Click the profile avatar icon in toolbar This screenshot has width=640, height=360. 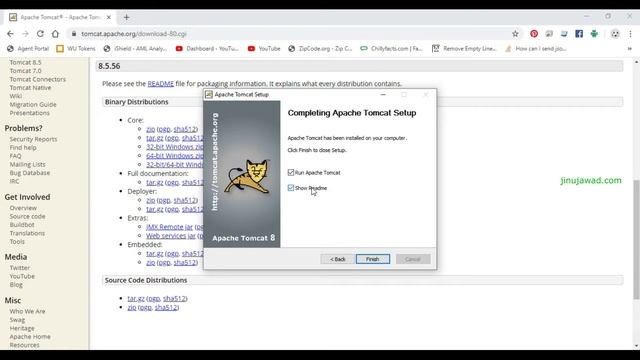pos(615,34)
